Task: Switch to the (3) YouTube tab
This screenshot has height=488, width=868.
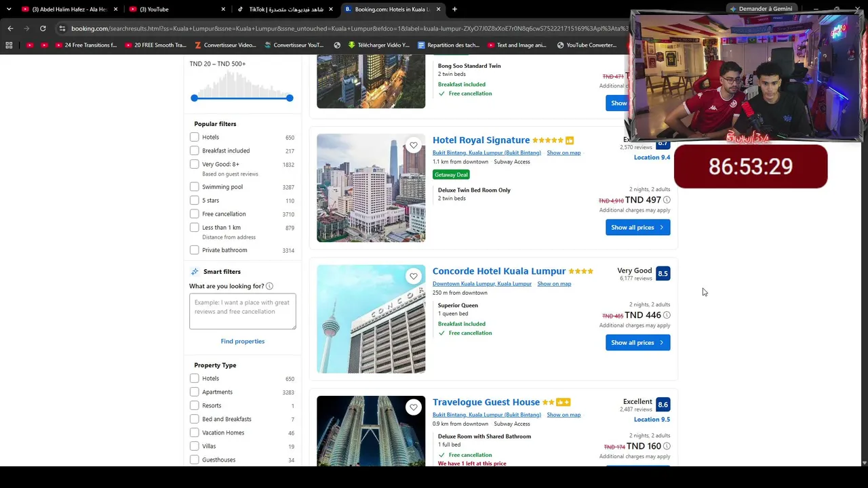Action: [x=178, y=9]
